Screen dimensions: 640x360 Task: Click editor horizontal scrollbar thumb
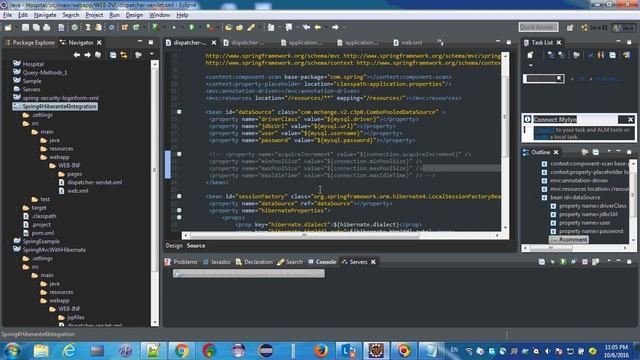click(x=304, y=236)
